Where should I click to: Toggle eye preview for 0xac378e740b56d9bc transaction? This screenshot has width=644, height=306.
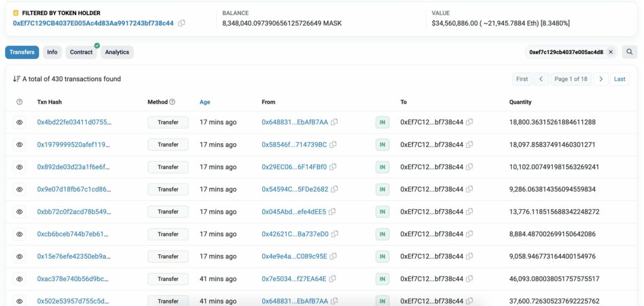click(x=19, y=279)
